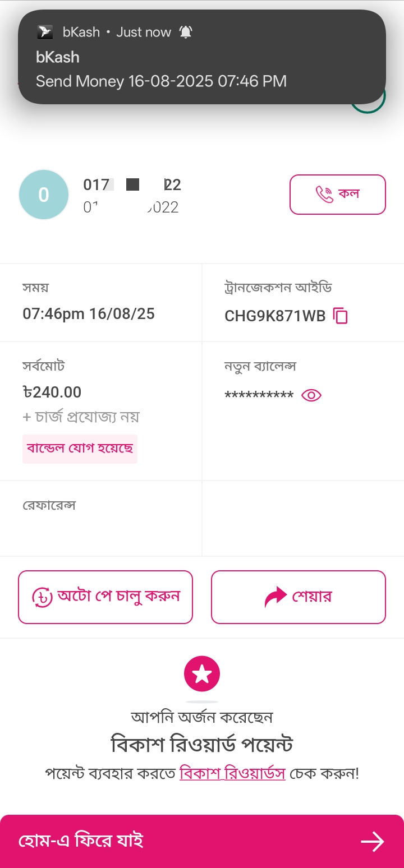Tap the phone handset icon beside কল
This screenshot has height=868, width=404.
point(324,195)
